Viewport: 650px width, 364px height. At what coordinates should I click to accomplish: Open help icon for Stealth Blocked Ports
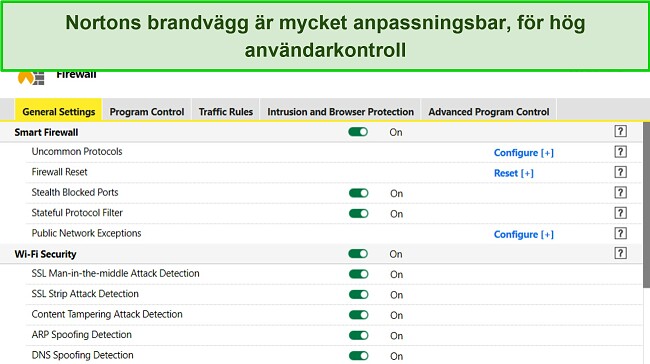620,192
